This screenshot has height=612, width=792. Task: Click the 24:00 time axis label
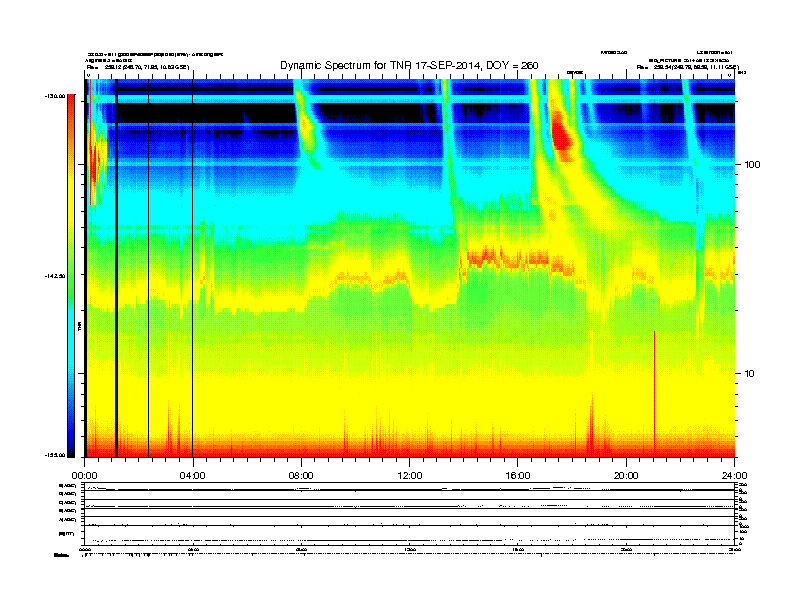pyautogui.click(x=734, y=476)
